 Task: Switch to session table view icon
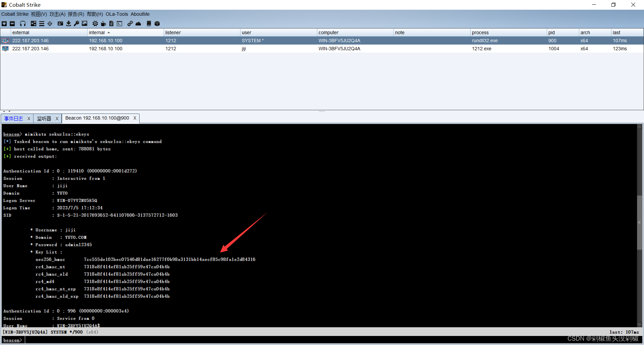coord(42,23)
